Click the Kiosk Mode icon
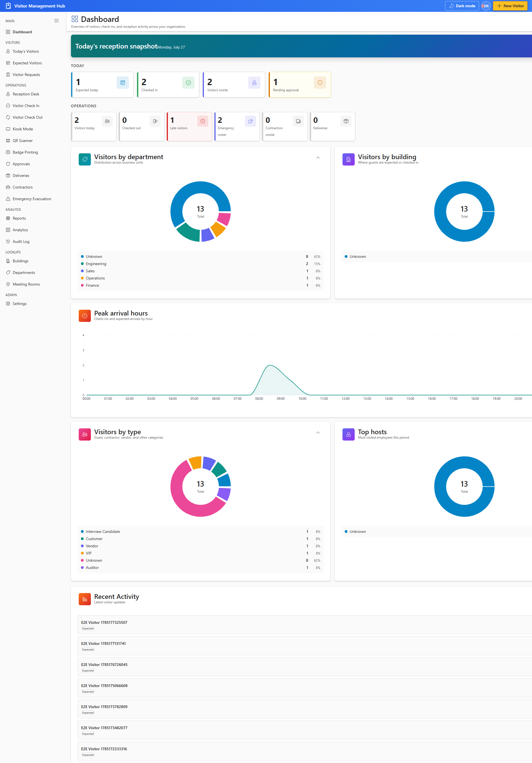The image size is (532, 763). pyautogui.click(x=8, y=129)
